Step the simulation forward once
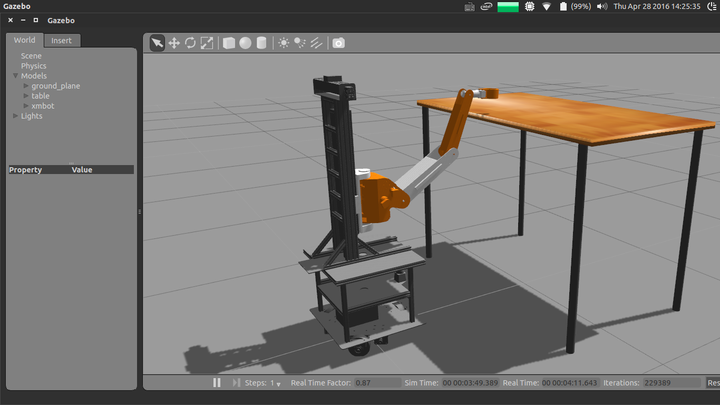This screenshot has height=405, width=720. [236, 383]
